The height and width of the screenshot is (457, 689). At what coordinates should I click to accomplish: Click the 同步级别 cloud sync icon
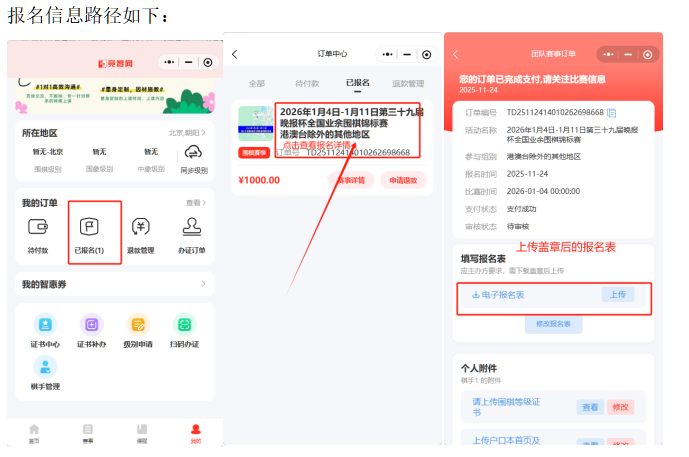tap(192, 153)
